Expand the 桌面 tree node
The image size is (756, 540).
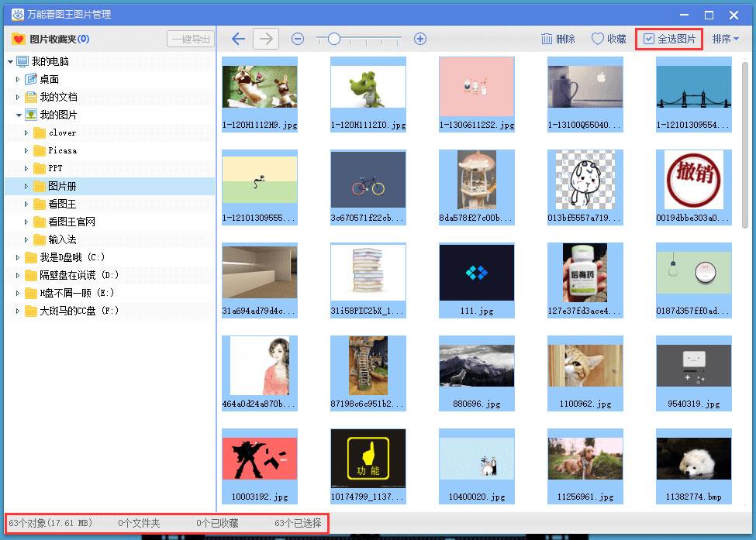[19, 79]
